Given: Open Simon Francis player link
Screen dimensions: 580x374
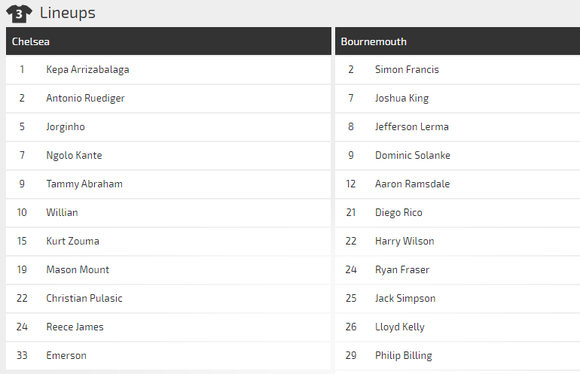Looking at the screenshot, I should (407, 70).
